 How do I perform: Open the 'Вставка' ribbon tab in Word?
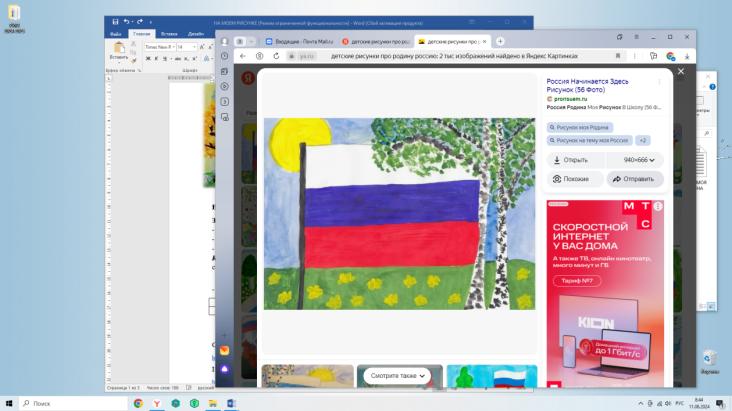tap(168, 33)
